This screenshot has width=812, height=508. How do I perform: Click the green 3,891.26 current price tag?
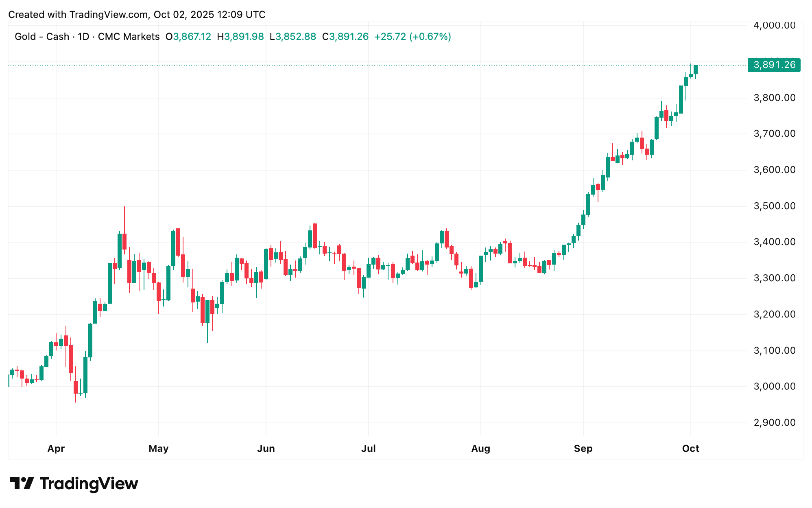pyautogui.click(x=774, y=65)
